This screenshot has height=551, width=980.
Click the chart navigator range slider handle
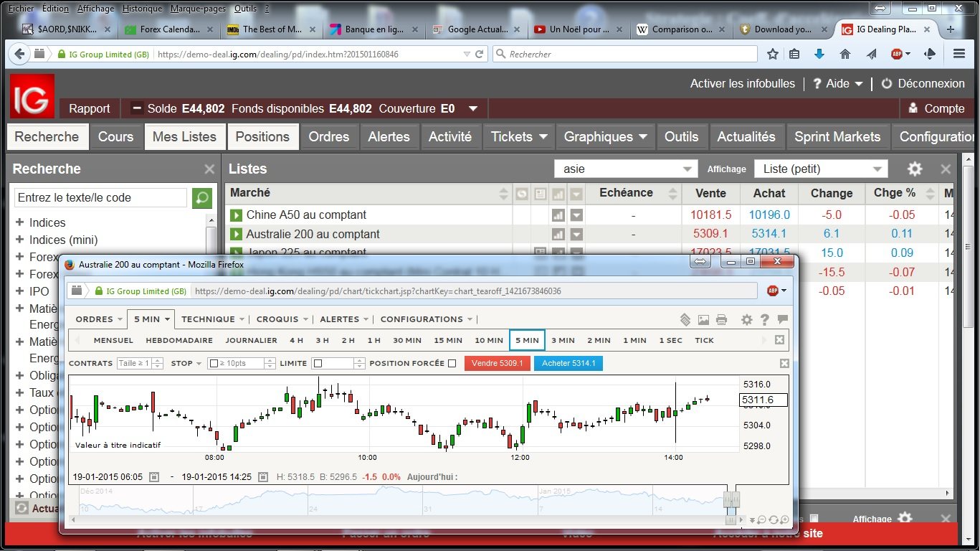click(731, 501)
